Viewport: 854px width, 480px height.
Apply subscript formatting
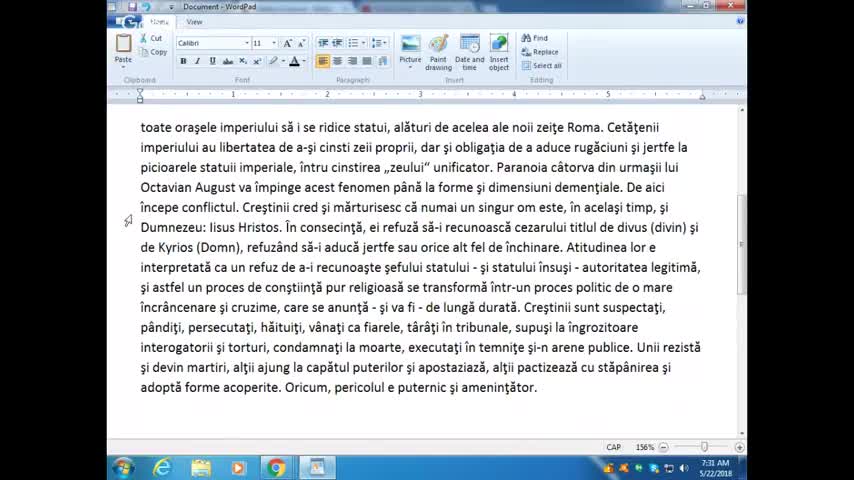click(x=243, y=61)
